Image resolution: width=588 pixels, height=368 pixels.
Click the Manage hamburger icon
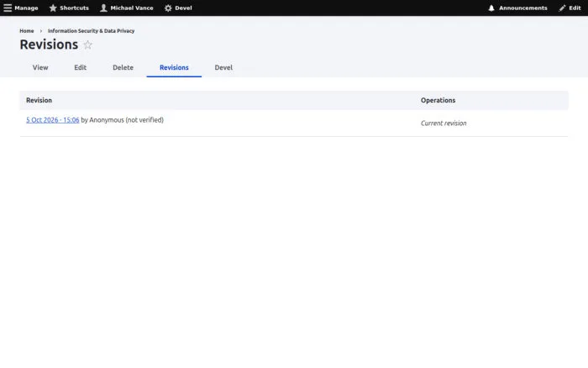(8, 8)
